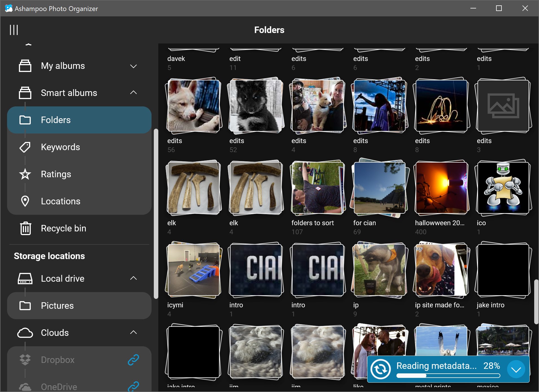This screenshot has height=392, width=539.
Task: Open the edits folder with 52 photos
Action: coord(256,106)
